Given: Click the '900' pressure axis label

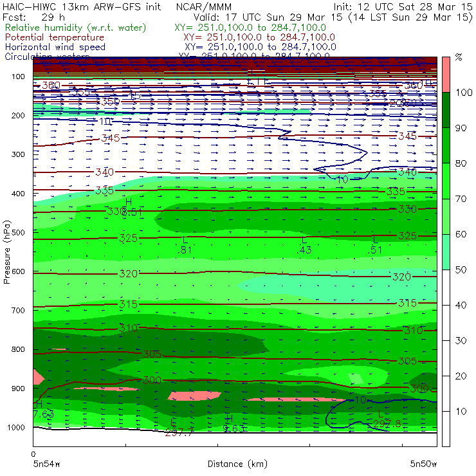Looking at the screenshot, I should (x=18, y=389).
